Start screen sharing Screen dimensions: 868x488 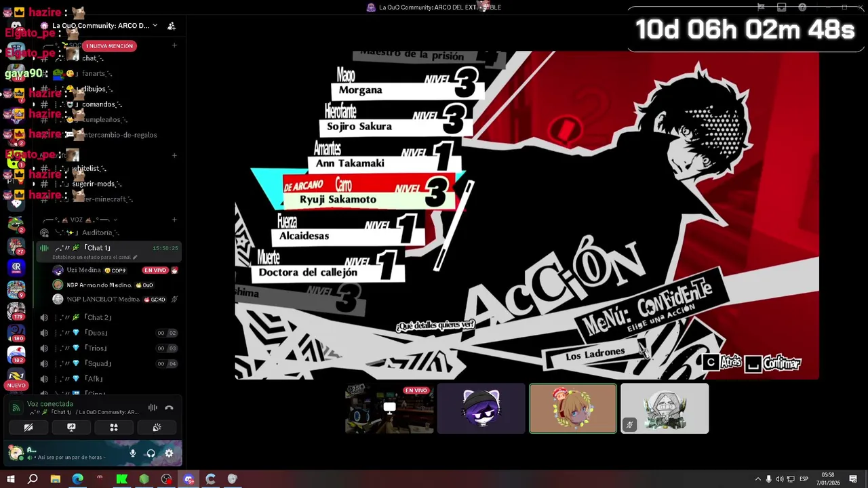click(71, 428)
